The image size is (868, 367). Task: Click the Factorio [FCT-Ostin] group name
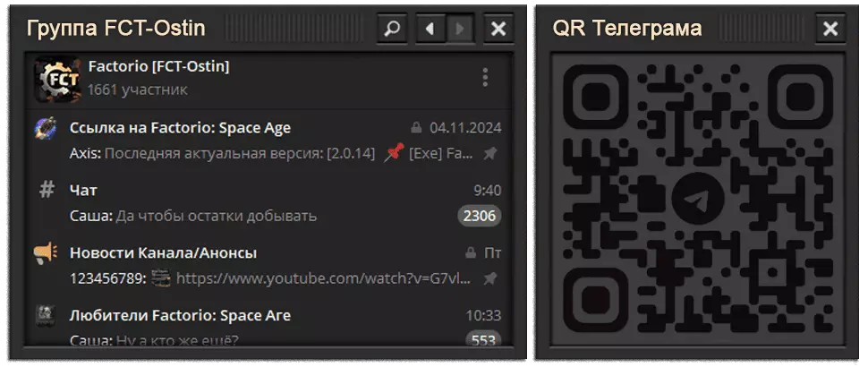159,67
